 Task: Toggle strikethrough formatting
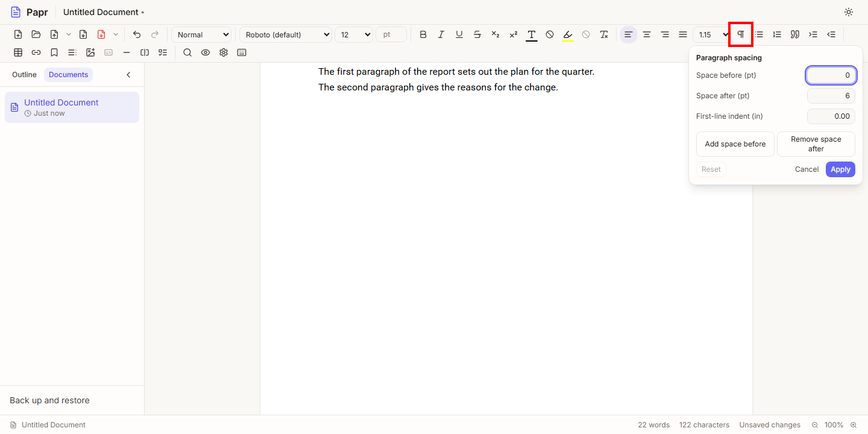(477, 34)
